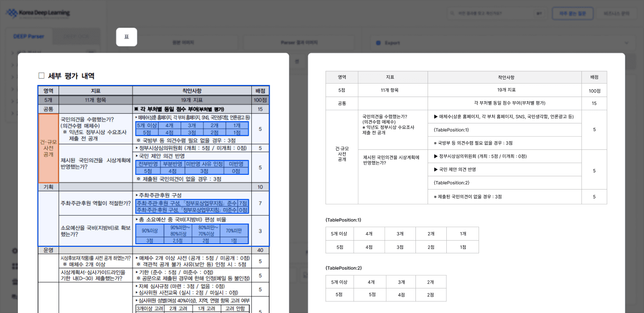Switch to the DEEP OCR tab
644x313 pixels.
(x=76, y=36)
